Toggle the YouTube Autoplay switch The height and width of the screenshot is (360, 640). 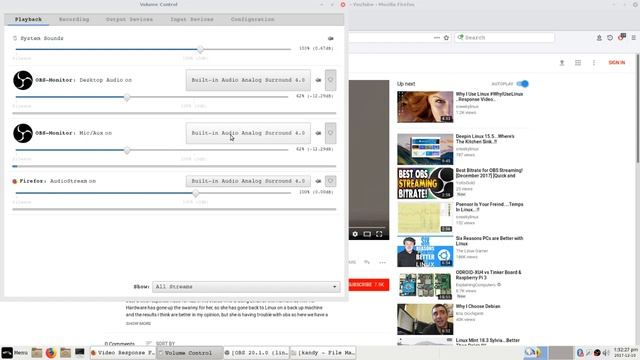[x=522, y=84]
